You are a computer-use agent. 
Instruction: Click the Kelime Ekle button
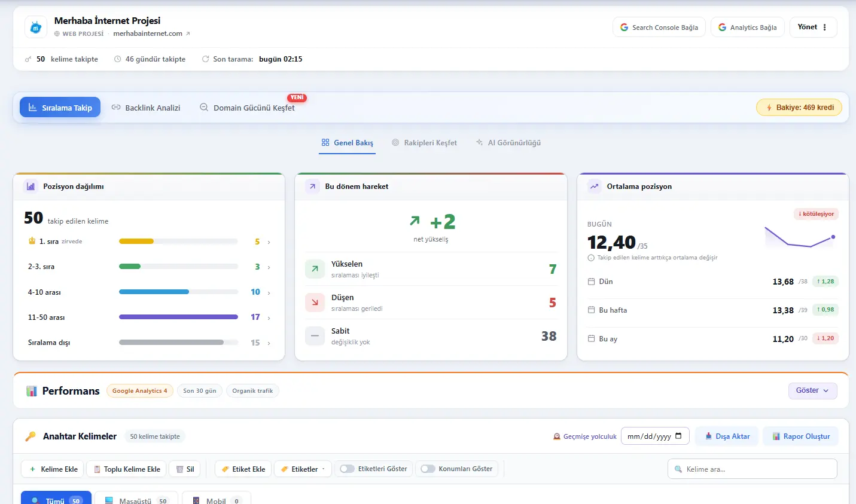(53, 469)
